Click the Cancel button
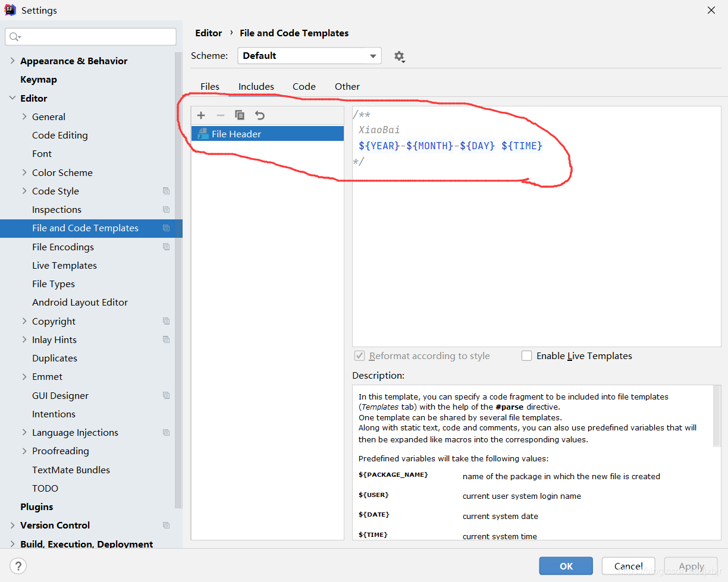The image size is (728, 582). coord(629,566)
